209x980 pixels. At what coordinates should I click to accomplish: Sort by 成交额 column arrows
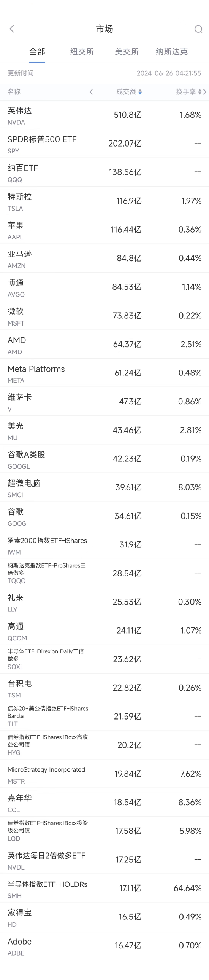[x=140, y=92]
